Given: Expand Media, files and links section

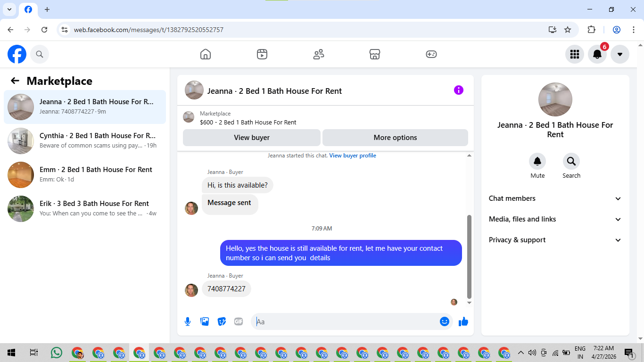Looking at the screenshot, I should 555,219.
